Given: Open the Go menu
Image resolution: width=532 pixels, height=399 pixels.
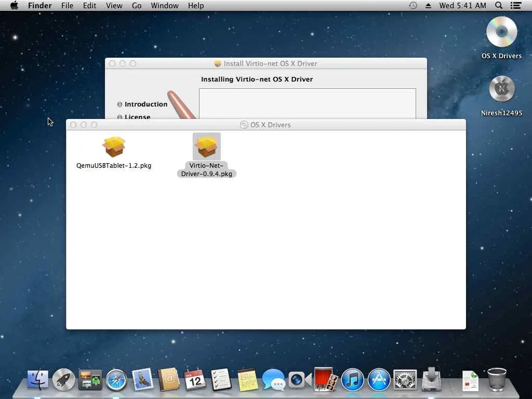Looking at the screenshot, I should pos(137,5).
